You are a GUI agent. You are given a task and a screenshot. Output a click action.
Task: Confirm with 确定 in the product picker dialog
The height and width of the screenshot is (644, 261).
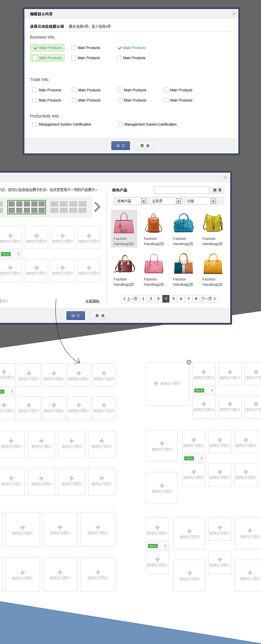[x=76, y=316]
